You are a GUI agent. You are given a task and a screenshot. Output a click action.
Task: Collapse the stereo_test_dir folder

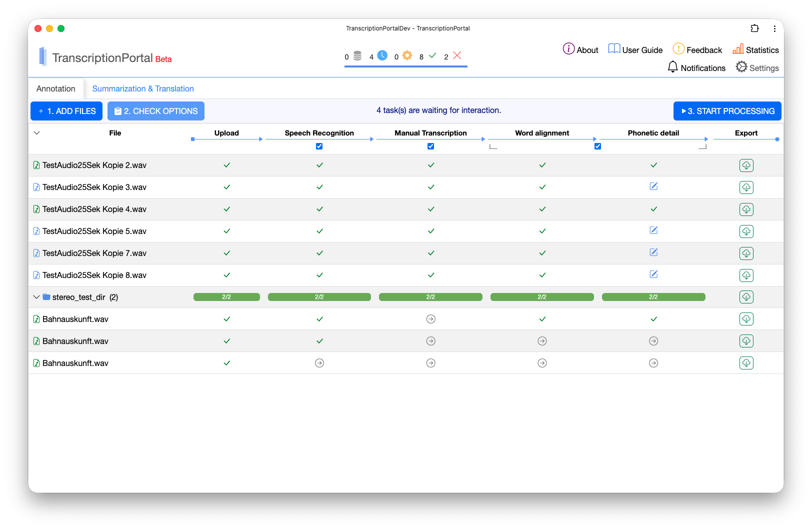pyautogui.click(x=36, y=297)
